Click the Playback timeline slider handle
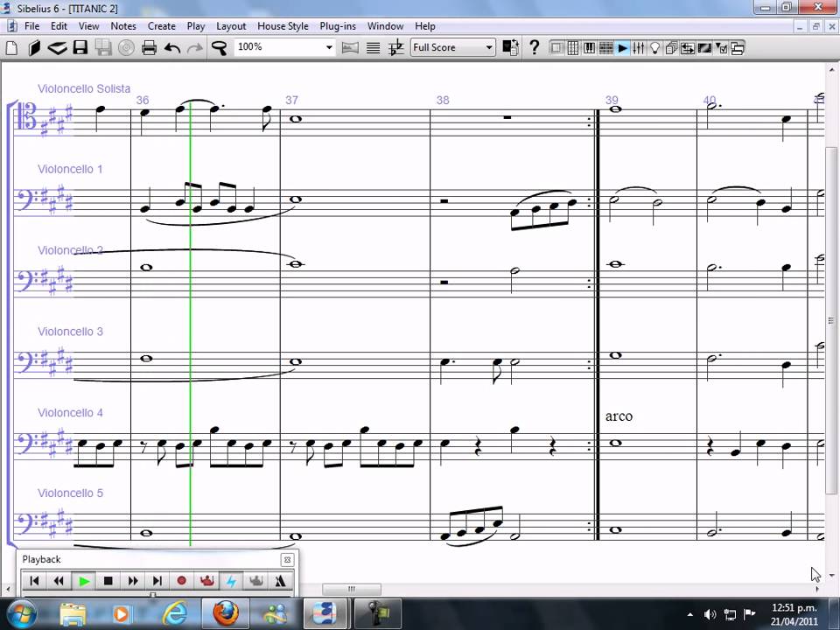The width and height of the screenshot is (840, 630). point(152,595)
